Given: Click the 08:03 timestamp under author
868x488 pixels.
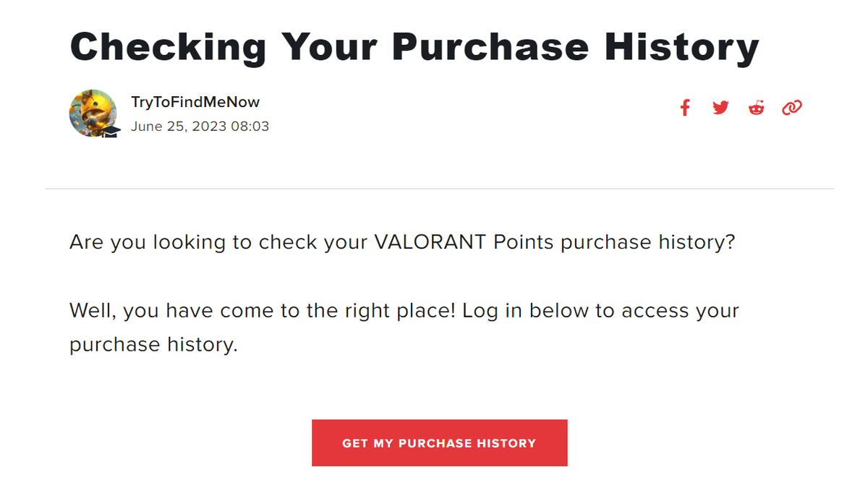Looking at the screenshot, I should (250, 127).
